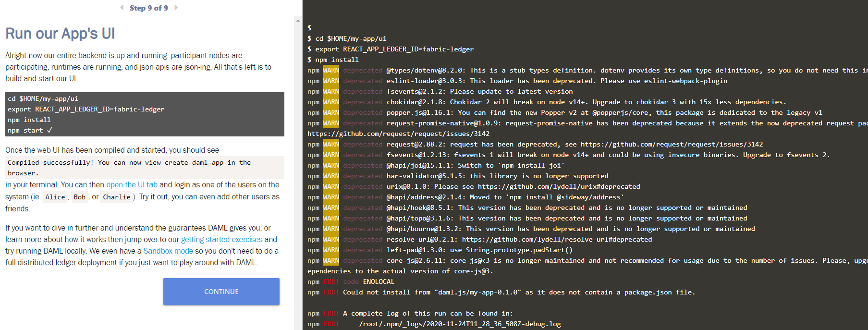Click 'export REACT_APP_LEDGER_ID' line in code block
The image size is (868, 330).
click(86, 109)
